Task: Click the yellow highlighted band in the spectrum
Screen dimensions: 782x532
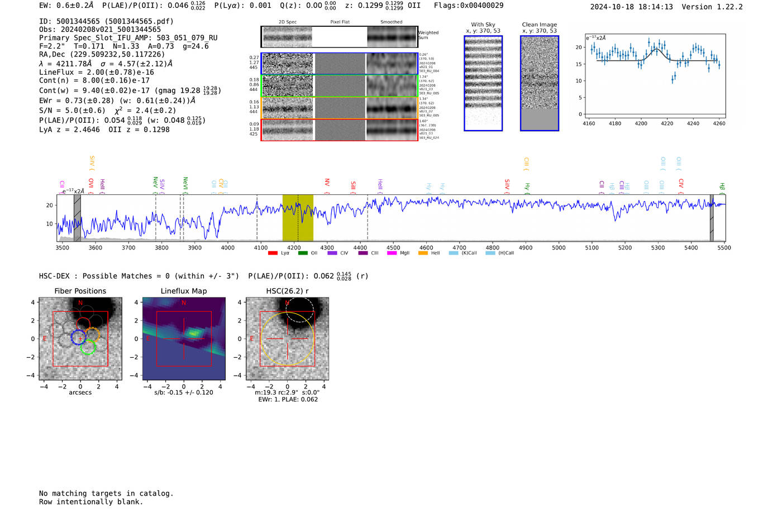Action: coord(298,218)
